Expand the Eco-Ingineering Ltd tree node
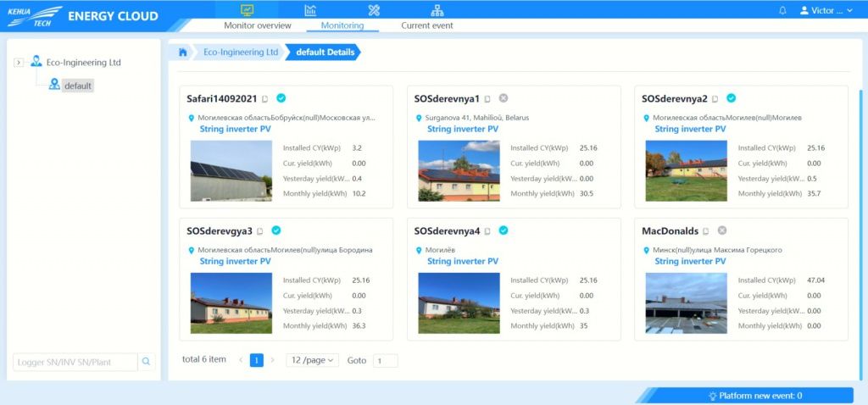Viewport: 868px width, 405px height. 19,63
